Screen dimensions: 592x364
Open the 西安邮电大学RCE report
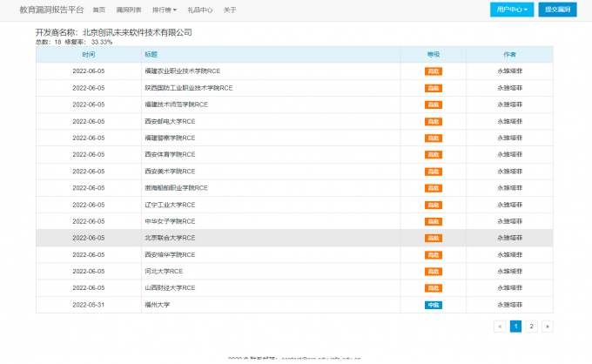click(x=170, y=122)
